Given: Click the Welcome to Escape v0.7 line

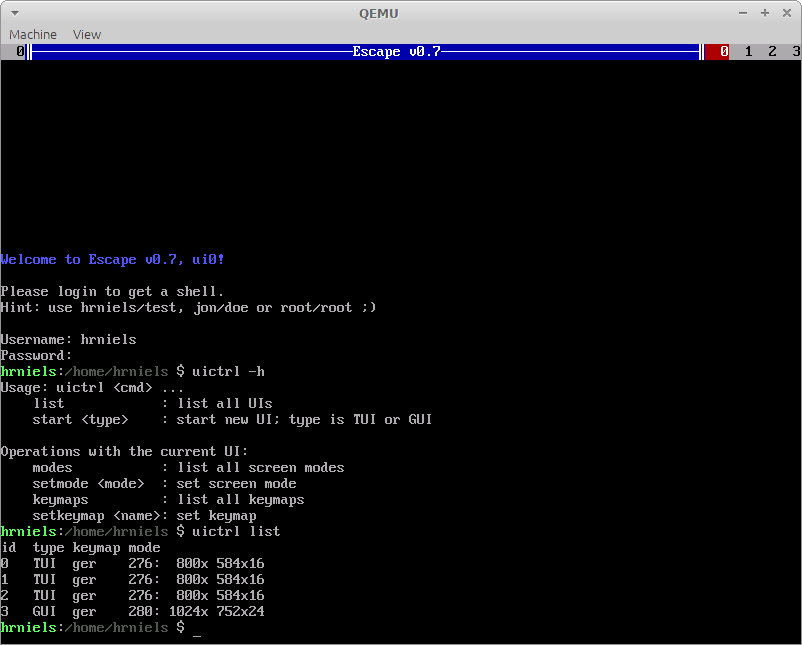Looking at the screenshot, I should click(112, 259).
